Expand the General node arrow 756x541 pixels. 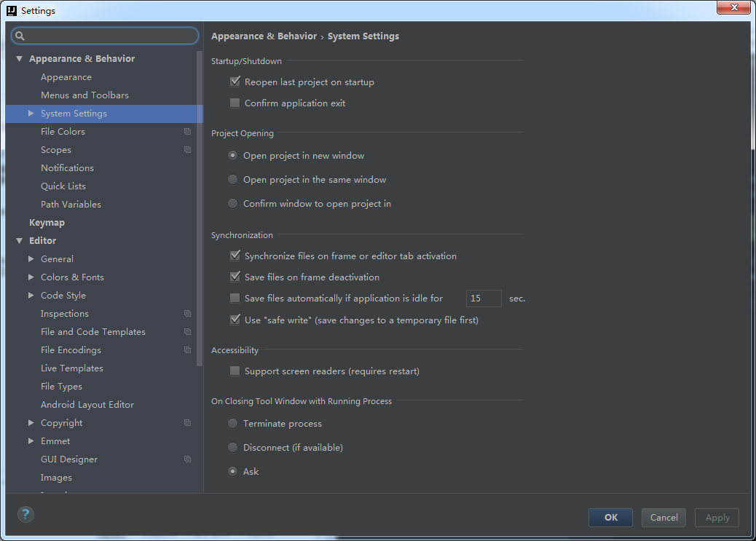click(31, 259)
